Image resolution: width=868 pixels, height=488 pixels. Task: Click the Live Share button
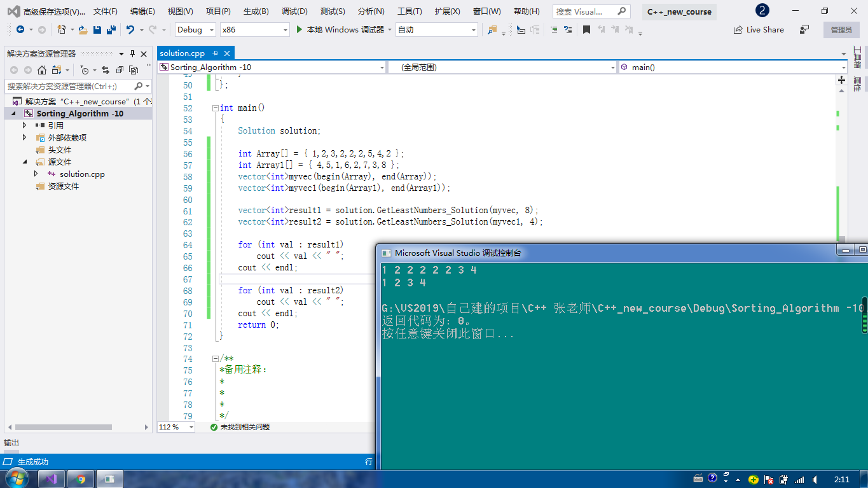point(759,29)
